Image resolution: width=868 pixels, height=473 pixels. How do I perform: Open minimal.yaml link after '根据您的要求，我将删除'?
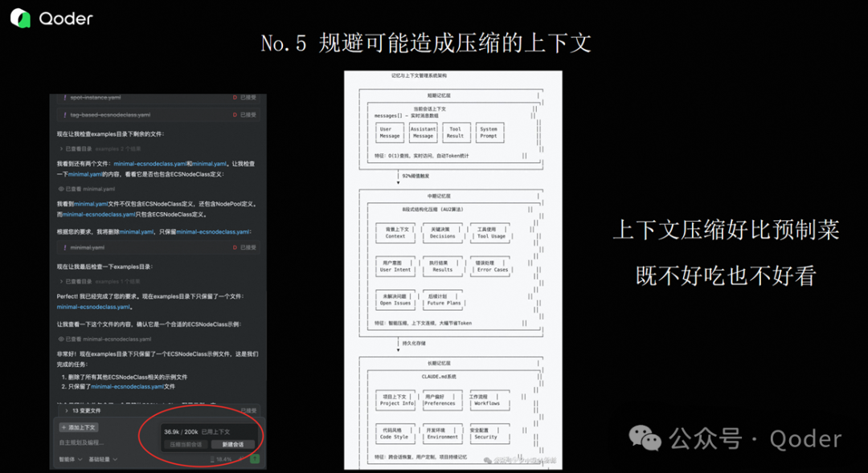[136, 232]
